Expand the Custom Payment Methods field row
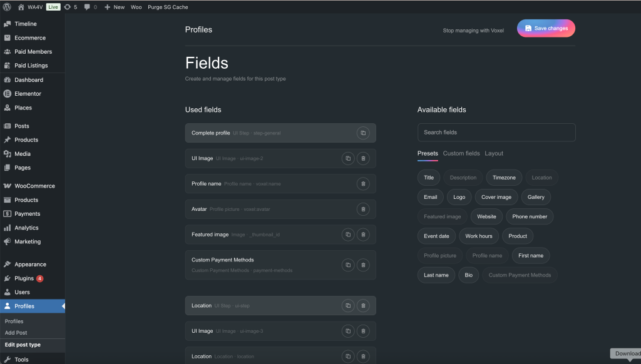641x364 pixels. pos(263,265)
